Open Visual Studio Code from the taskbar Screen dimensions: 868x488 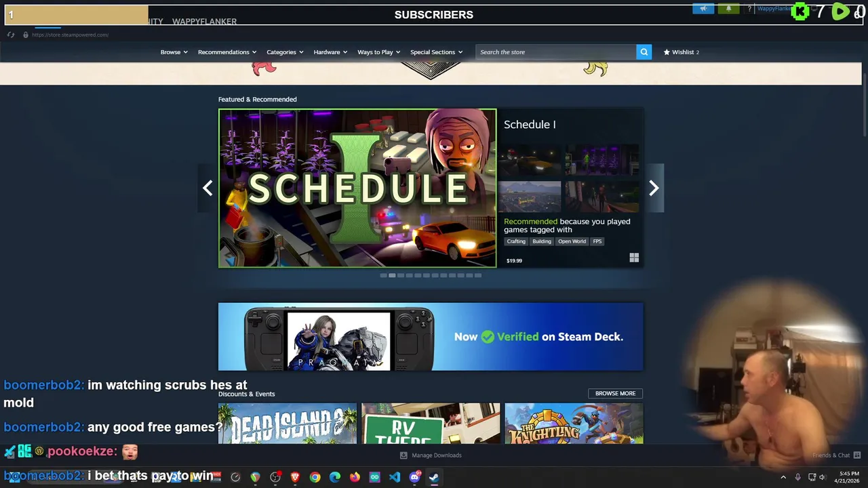[x=395, y=477]
